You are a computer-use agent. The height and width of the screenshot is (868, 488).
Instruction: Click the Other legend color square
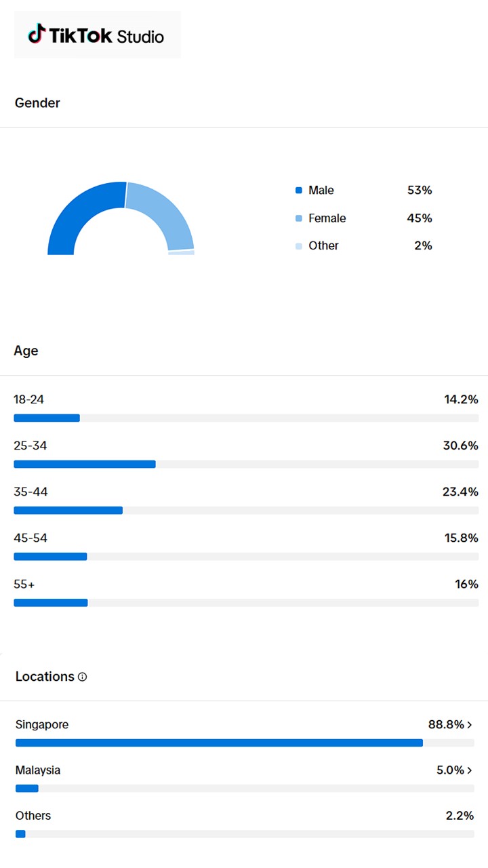299,246
